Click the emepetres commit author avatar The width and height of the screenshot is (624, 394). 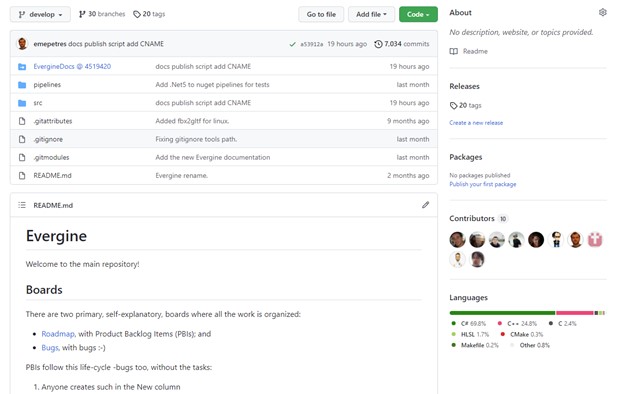tap(22, 44)
